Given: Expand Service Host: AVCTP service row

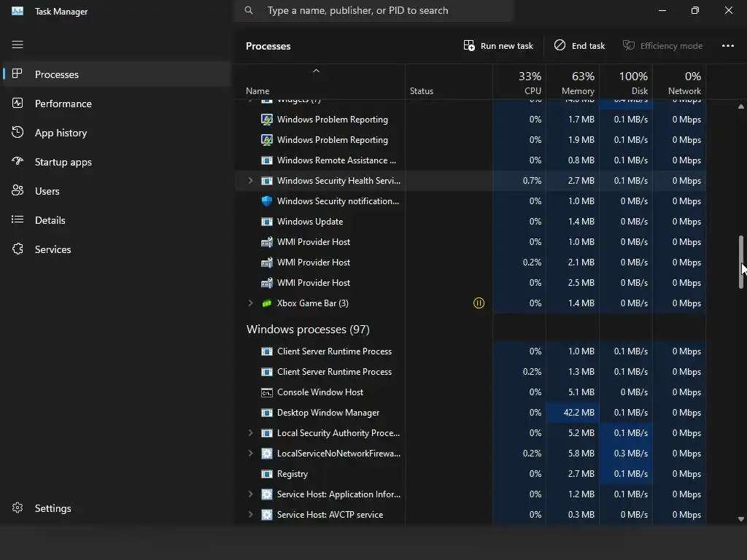Looking at the screenshot, I should tap(251, 515).
